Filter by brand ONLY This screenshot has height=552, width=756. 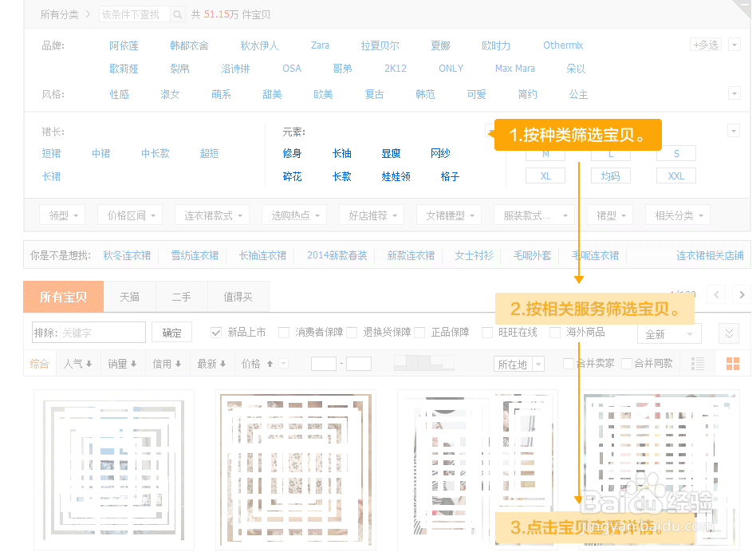451,69
